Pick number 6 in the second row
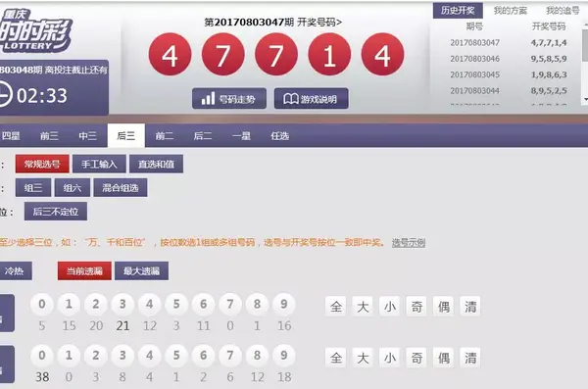Viewport: 588px width, 389px height. [x=203, y=356]
